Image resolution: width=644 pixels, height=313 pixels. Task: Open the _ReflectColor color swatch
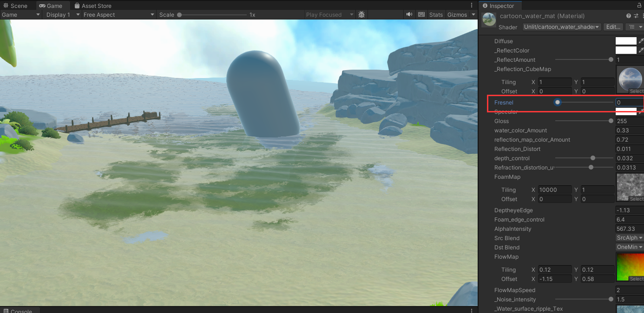pos(626,50)
